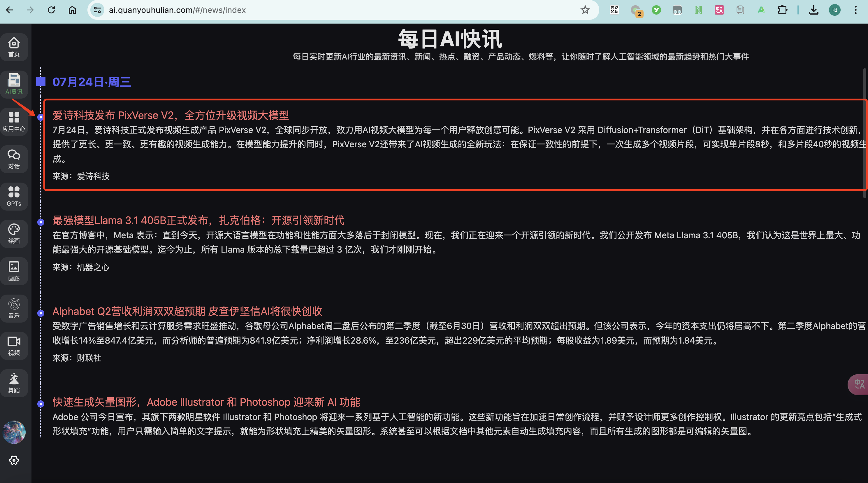Reload the current page
The height and width of the screenshot is (483, 868).
pyautogui.click(x=51, y=10)
